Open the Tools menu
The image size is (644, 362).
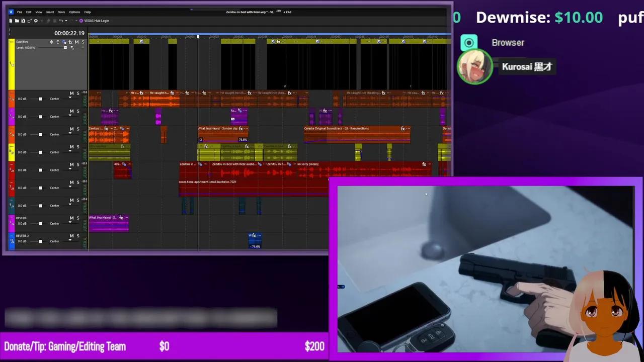tap(61, 12)
